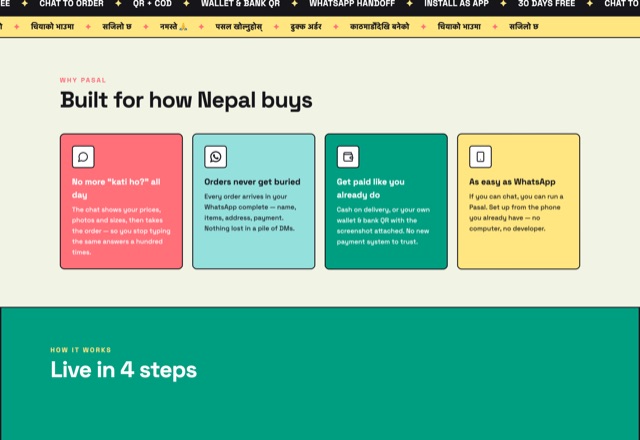Select the 'As easy as WhatsApp' heading
Image resolution: width=640 pixels, height=440 pixels.
coord(512,182)
